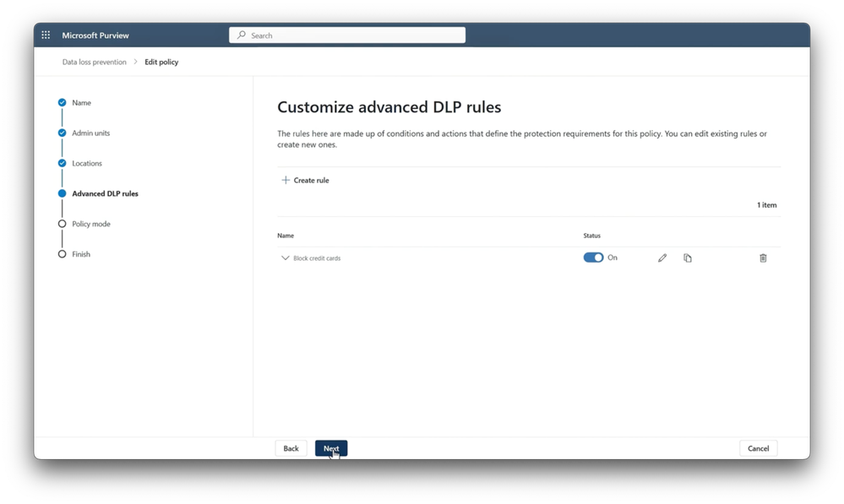Viewport: 844px width, 504px height.
Task: Click the Block credit cards rule name
Action: click(317, 258)
